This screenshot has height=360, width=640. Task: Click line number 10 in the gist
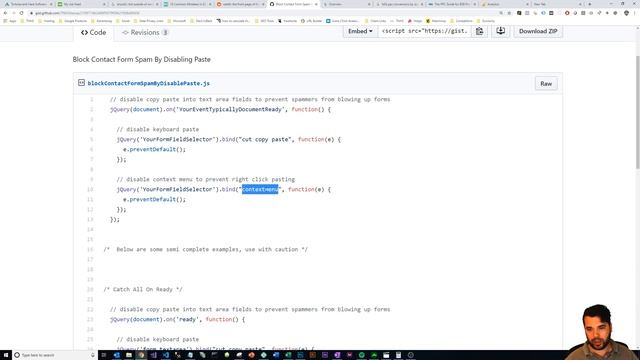(x=90, y=189)
